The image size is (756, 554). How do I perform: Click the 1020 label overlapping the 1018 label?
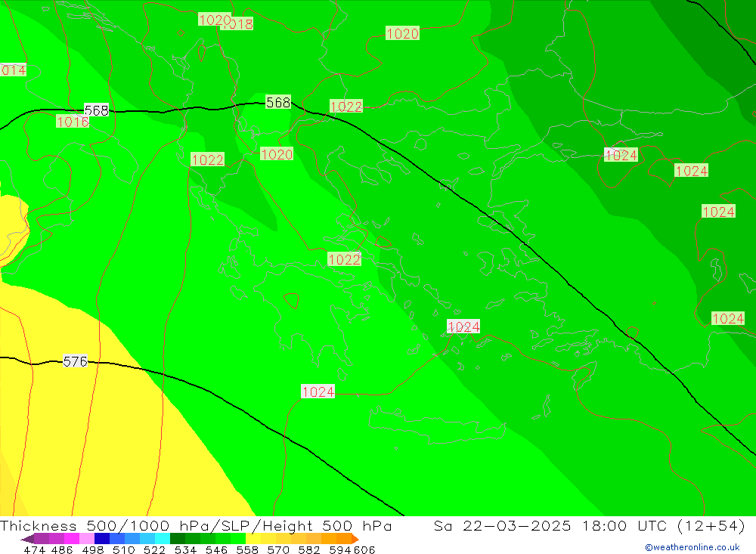tap(215, 20)
